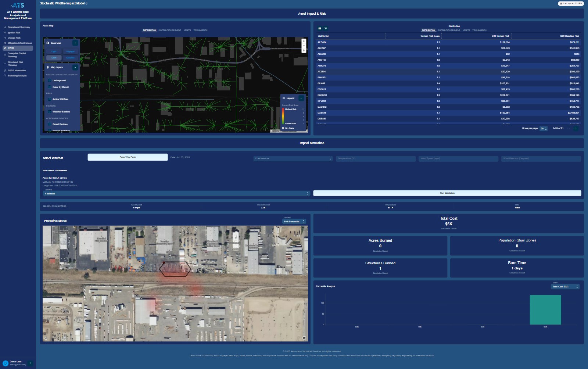Open the 50th Percentile quantile dropdown
588x369 pixels.
click(x=294, y=222)
